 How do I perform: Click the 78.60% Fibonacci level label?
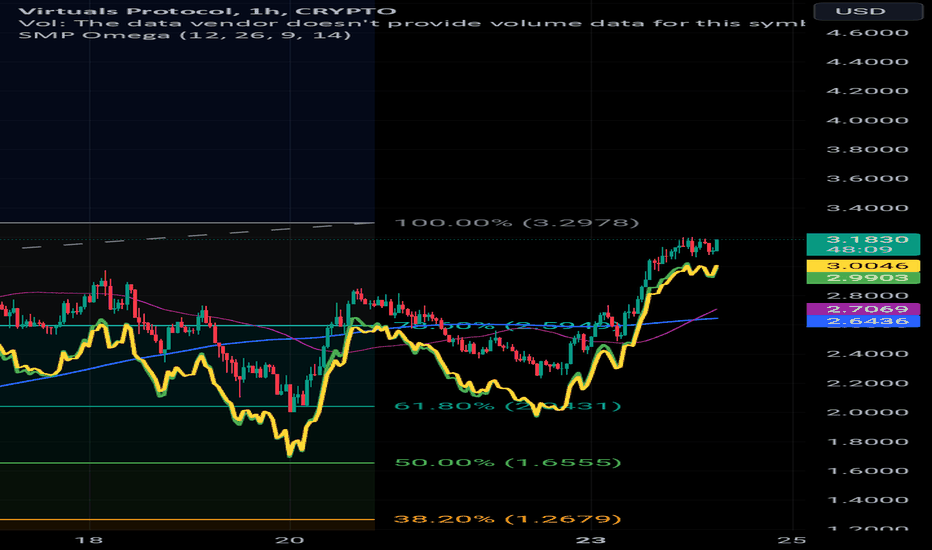[x=508, y=325]
